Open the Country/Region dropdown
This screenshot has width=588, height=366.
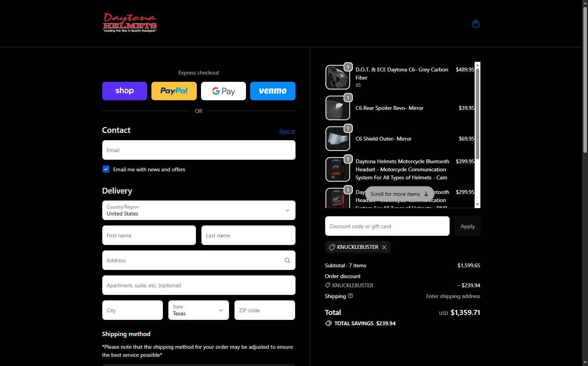pos(199,210)
